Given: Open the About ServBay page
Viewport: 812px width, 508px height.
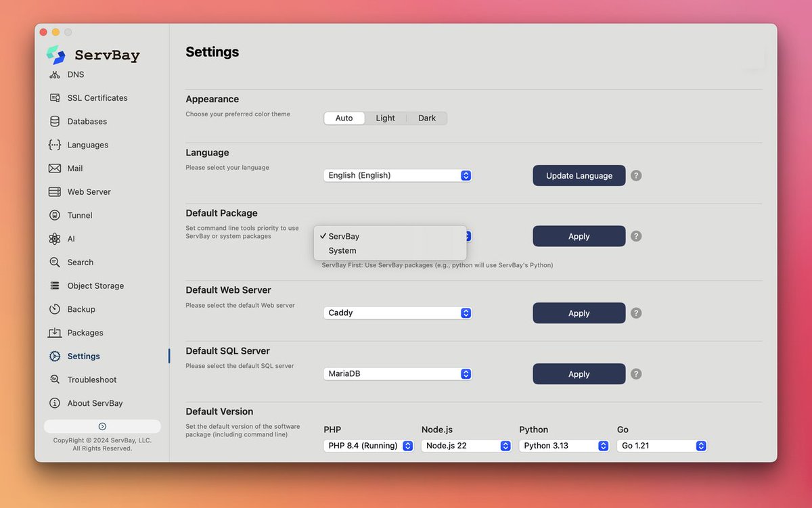Looking at the screenshot, I should (x=95, y=403).
